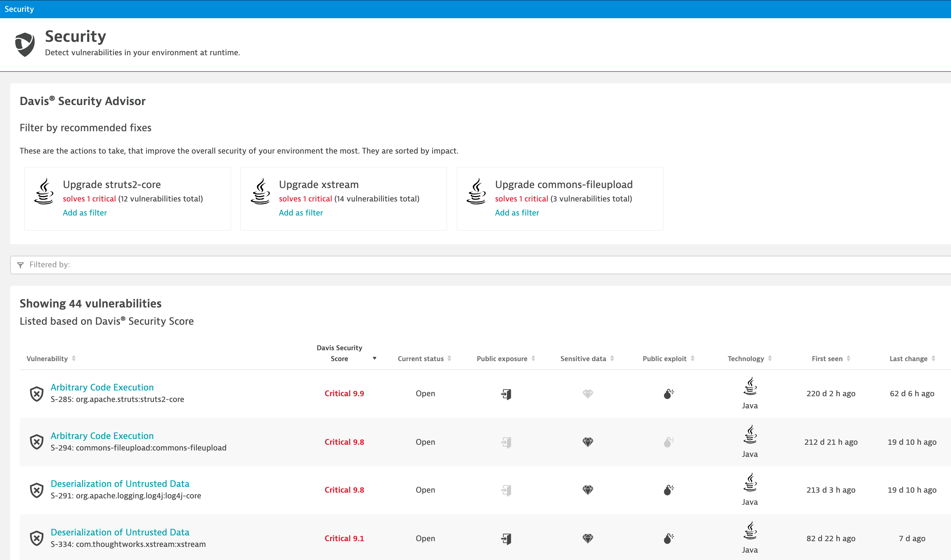The width and height of the screenshot is (951, 560).
Task: Add commons-fileupload upgrade as filter
Action: coord(517,213)
